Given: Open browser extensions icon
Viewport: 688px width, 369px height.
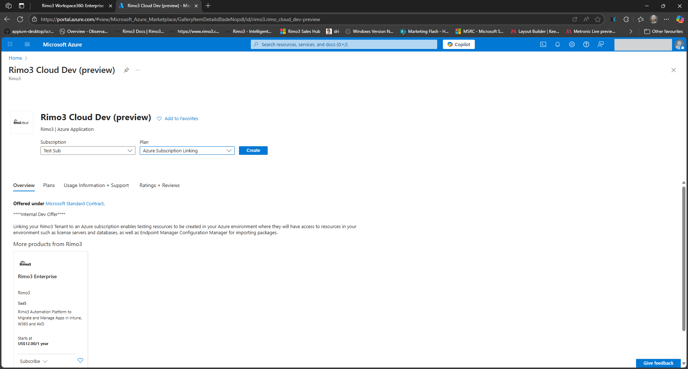Looking at the screenshot, I should point(626,19).
